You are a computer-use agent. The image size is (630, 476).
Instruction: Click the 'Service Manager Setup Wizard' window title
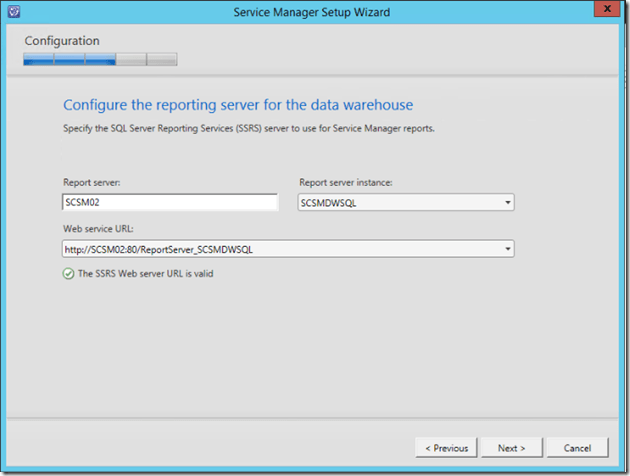(310, 12)
